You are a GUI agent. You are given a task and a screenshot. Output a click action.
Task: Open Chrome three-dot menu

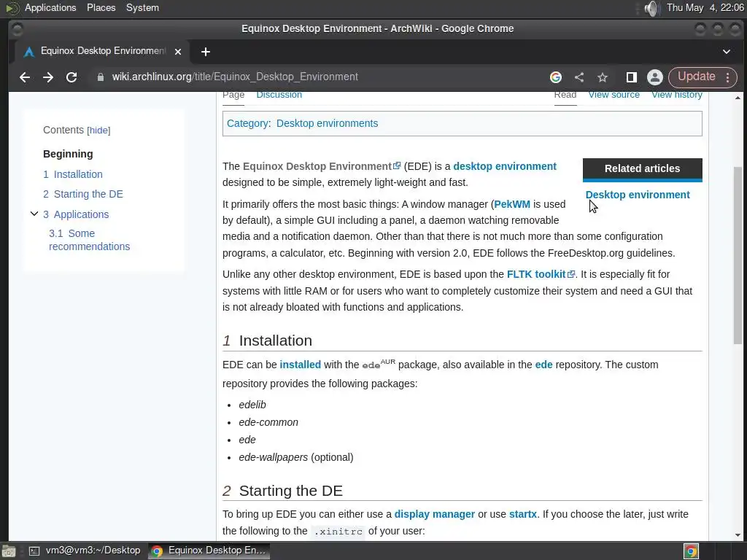(x=727, y=77)
